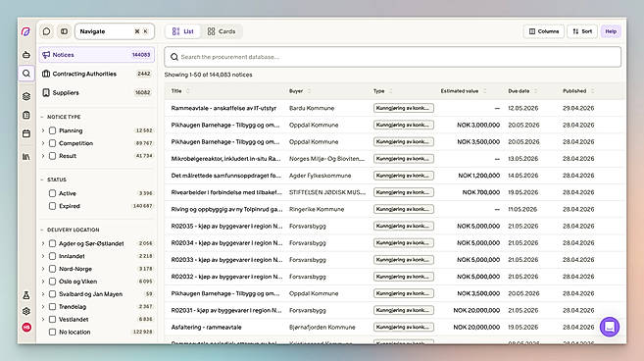Select the due date 12.05.2026
Image resolution: width=644 pixels, height=361 pixels.
[x=522, y=108]
